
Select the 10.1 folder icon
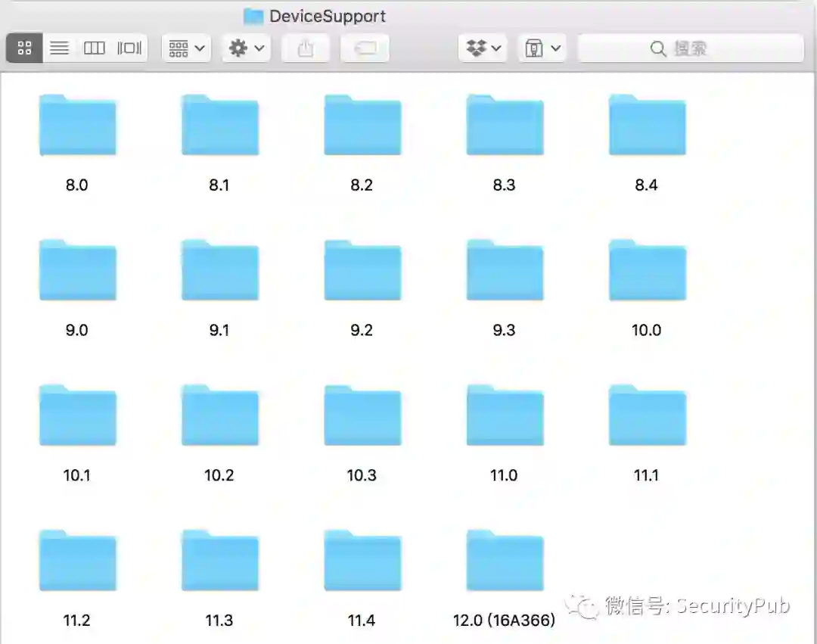tap(78, 415)
